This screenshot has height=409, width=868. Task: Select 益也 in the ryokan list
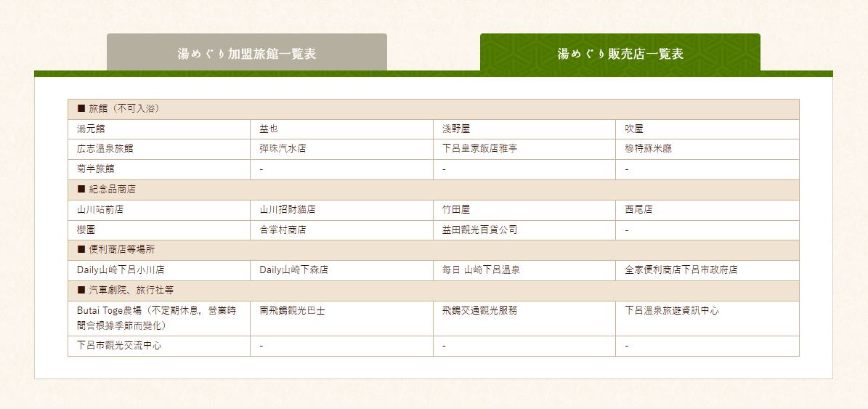tap(341, 129)
